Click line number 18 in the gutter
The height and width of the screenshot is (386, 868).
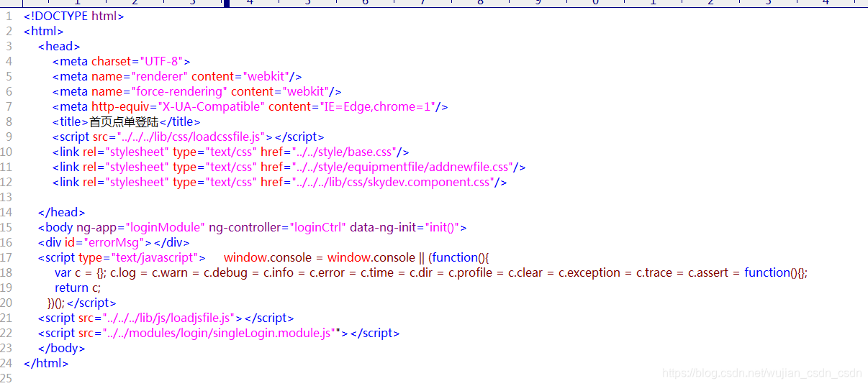point(6,272)
